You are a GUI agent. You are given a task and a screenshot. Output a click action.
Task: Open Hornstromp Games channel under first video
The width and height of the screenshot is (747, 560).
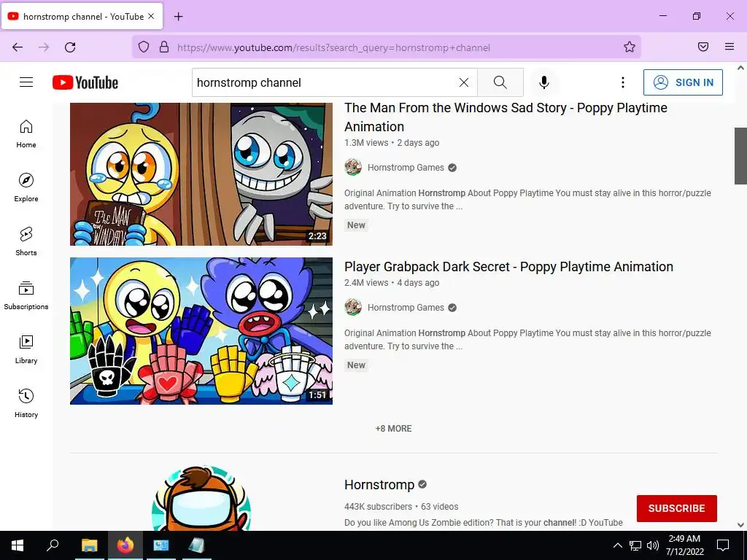(406, 168)
